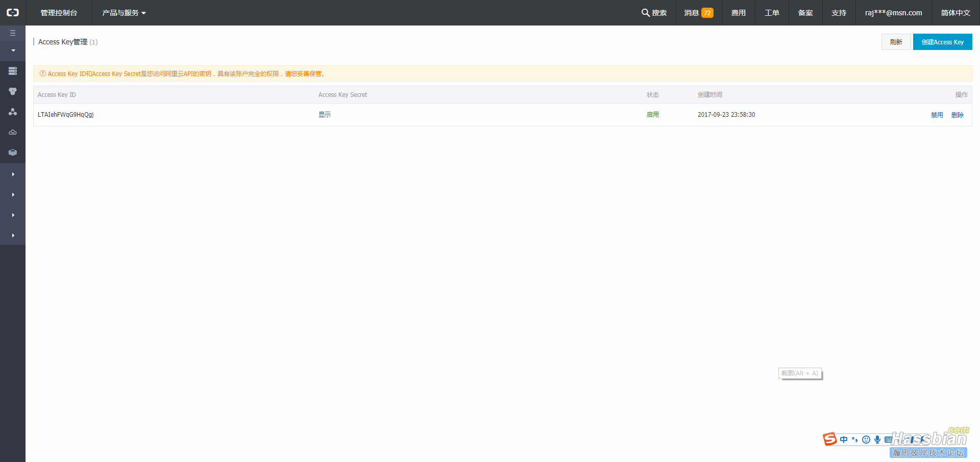Click the orange warning notice icon
The height and width of the screenshot is (462, 980).
(x=43, y=73)
